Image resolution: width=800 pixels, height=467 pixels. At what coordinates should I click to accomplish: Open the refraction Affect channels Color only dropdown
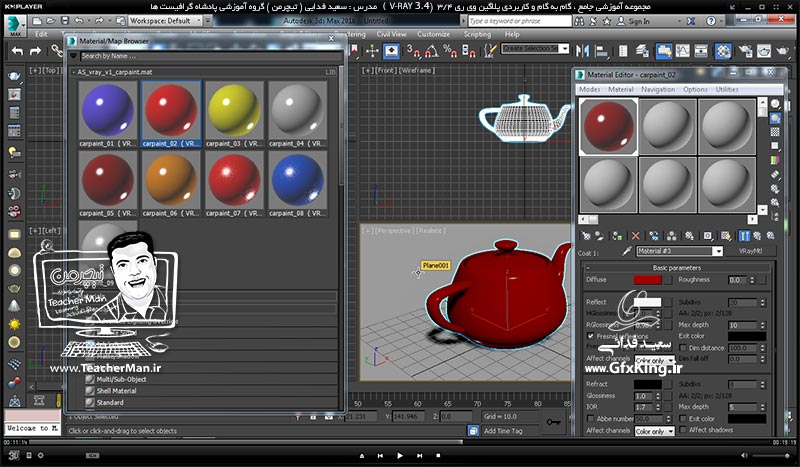click(x=655, y=431)
